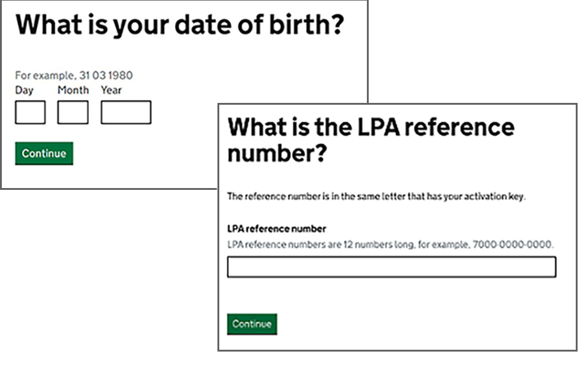Focus the Month input box
The width and height of the screenshot is (588, 392).
point(73,113)
